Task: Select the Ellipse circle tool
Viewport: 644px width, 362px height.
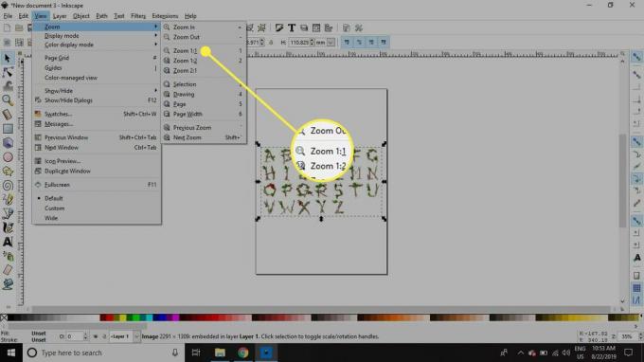Action: (x=8, y=157)
